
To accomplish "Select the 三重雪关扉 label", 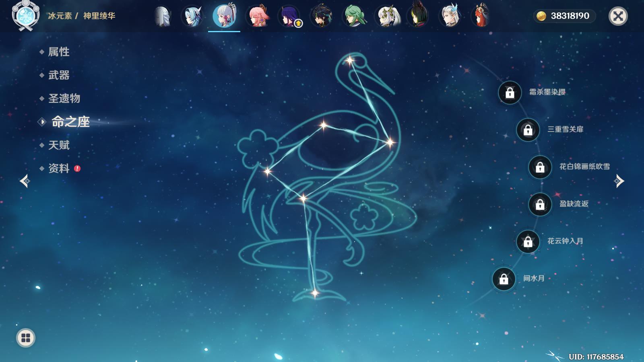I will tap(565, 129).
